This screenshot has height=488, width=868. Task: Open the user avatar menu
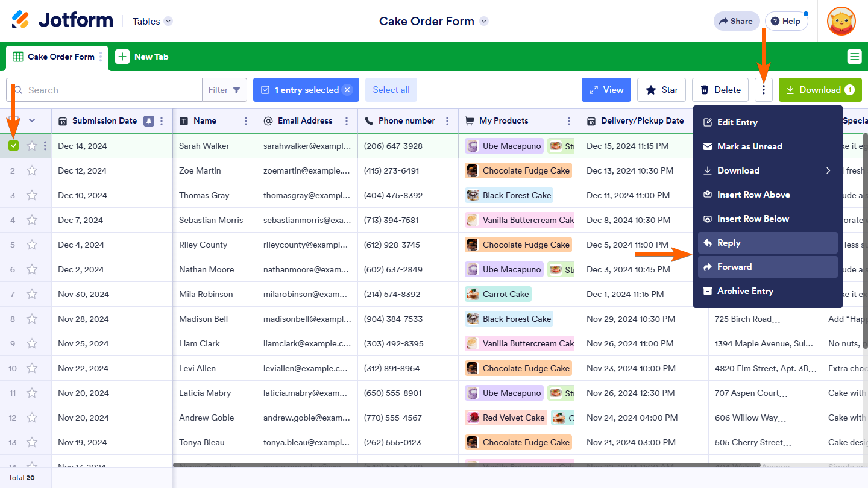coord(841,21)
